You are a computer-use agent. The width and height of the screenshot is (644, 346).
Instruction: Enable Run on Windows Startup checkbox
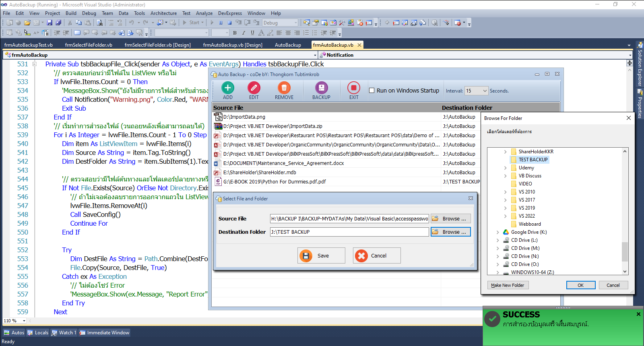pyautogui.click(x=372, y=91)
